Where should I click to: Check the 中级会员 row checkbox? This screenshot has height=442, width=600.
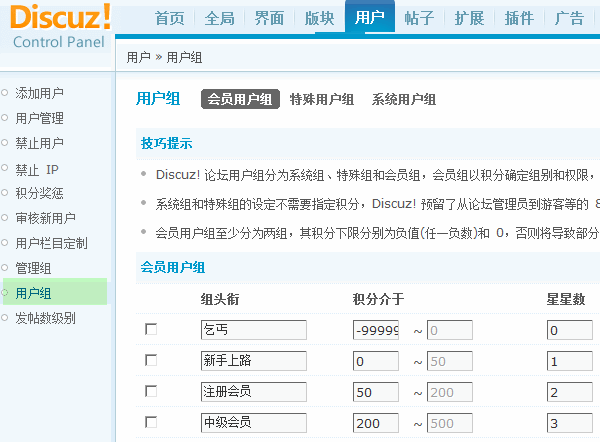pyautogui.click(x=151, y=424)
